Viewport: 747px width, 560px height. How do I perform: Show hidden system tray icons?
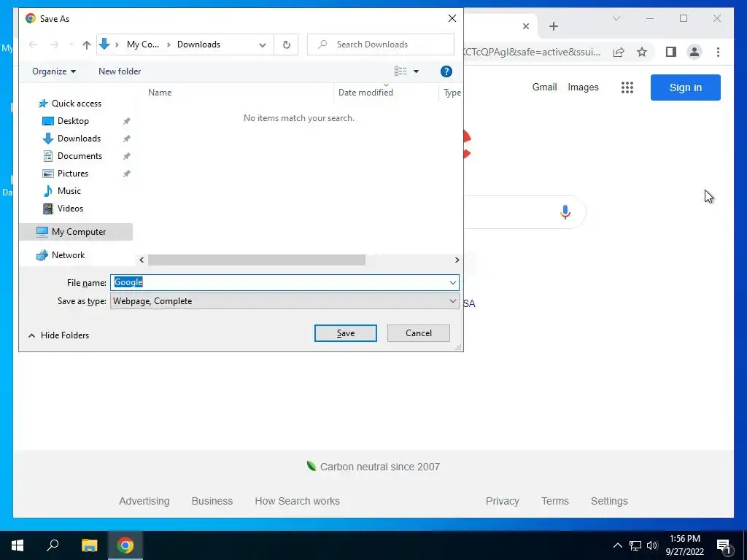[x=617, y=545]
